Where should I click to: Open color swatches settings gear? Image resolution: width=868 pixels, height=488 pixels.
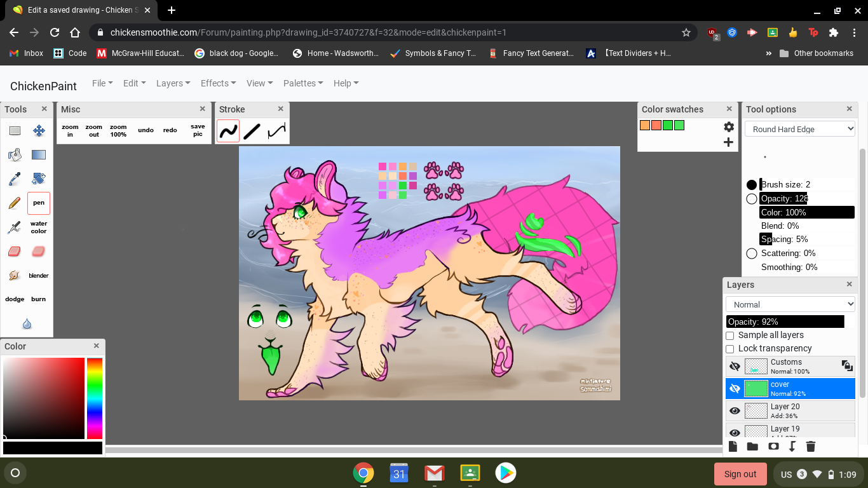pos(729,127)
